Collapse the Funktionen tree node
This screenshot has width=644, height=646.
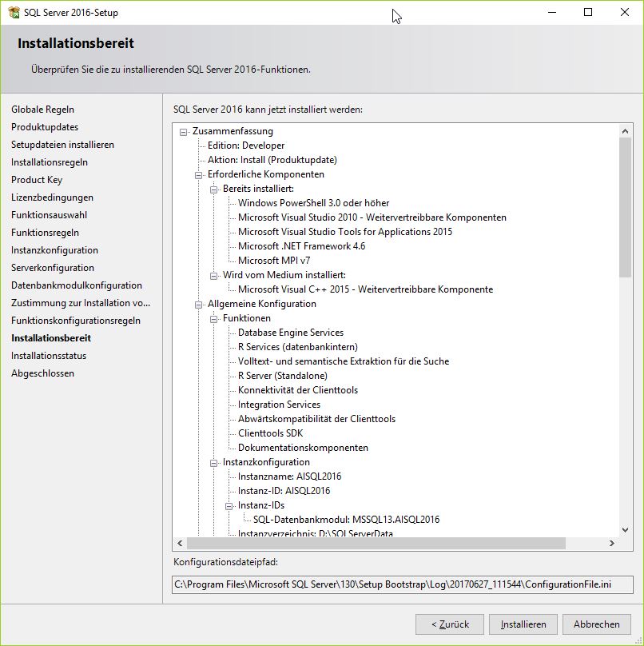[213, 319]
